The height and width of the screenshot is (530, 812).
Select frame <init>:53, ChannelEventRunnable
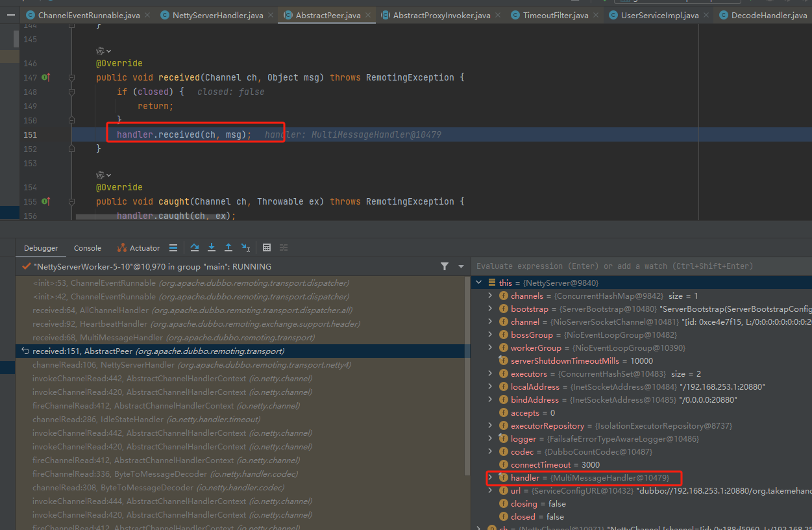(x=240, y=283)
